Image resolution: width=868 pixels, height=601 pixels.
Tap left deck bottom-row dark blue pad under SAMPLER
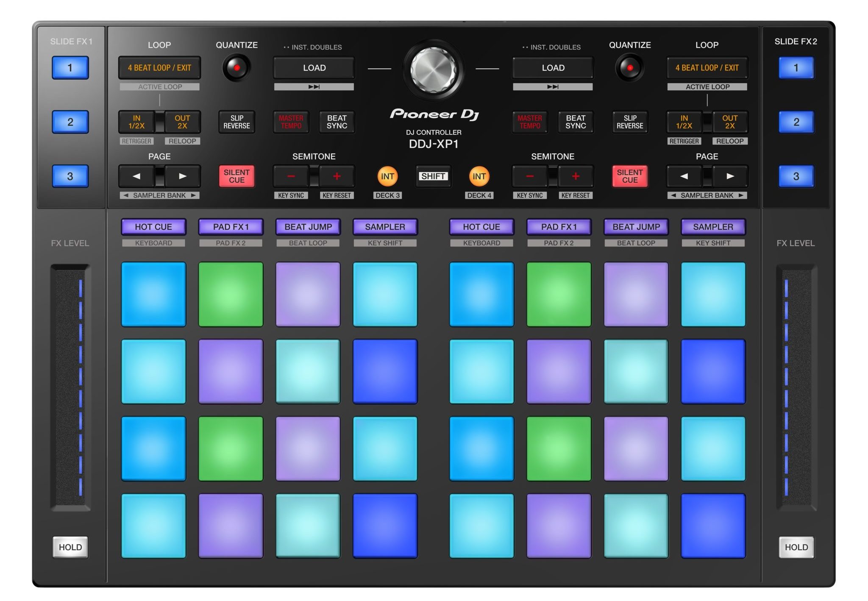point(385,526)
